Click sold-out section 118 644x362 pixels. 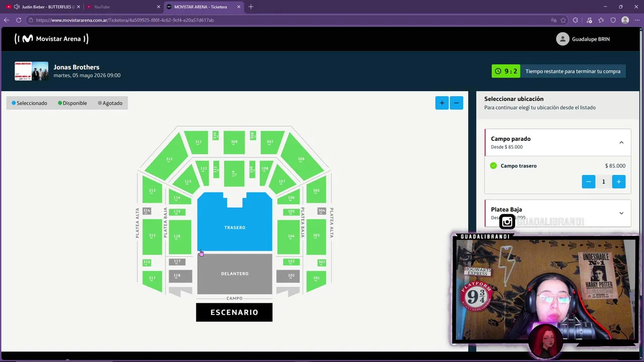tap(180, 276)
